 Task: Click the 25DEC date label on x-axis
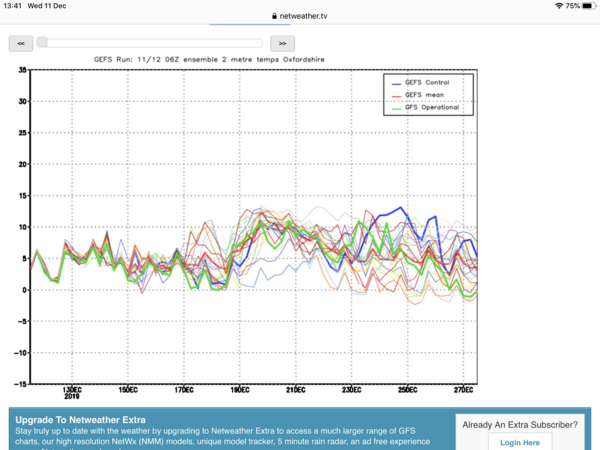[407, 388]
